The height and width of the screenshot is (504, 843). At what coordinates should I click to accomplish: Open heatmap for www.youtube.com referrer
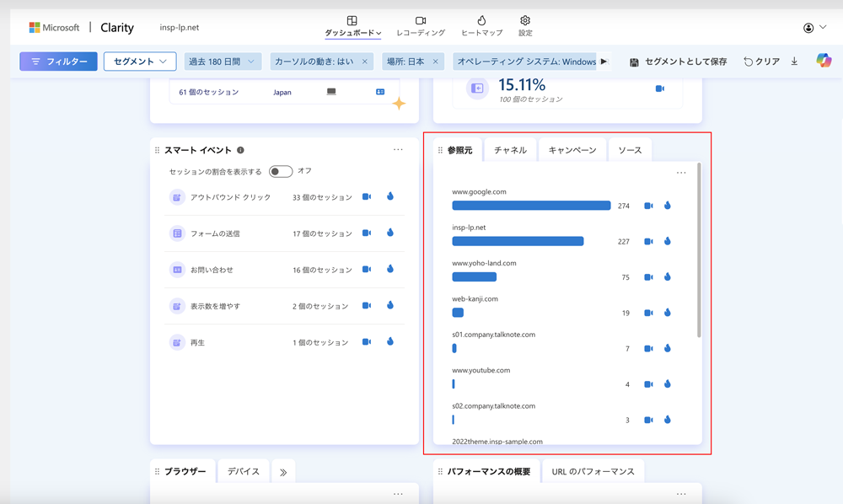click(x=667, y=383)
